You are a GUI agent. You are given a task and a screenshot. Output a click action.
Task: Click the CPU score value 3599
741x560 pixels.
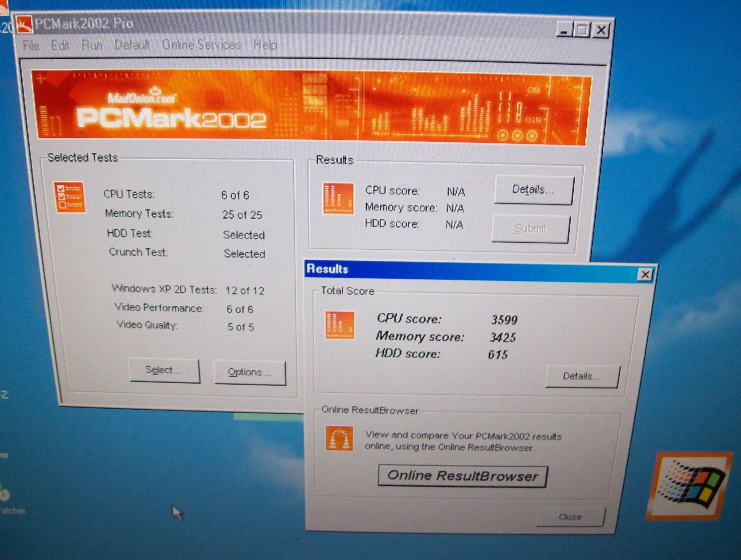click(x=504, y=320)
